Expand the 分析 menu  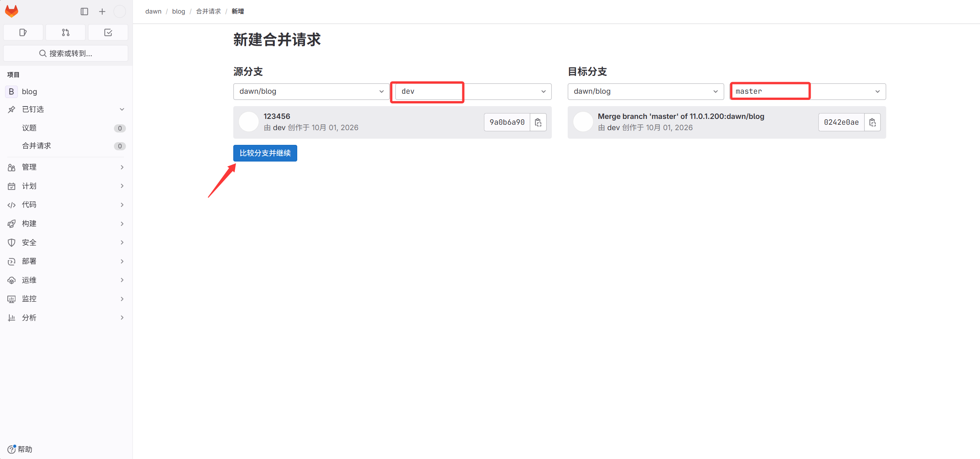(x=66, y=318)
